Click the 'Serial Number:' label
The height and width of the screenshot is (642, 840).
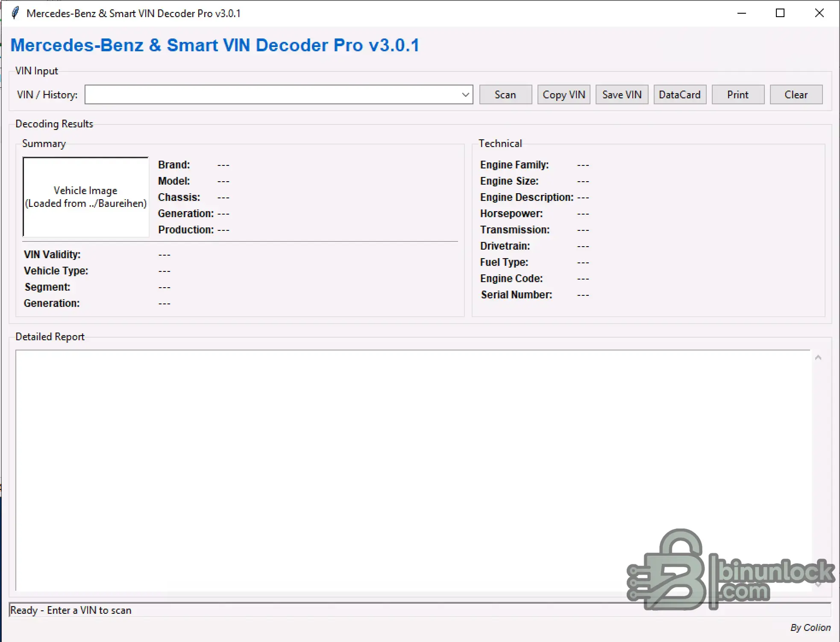tap(517, 294)
